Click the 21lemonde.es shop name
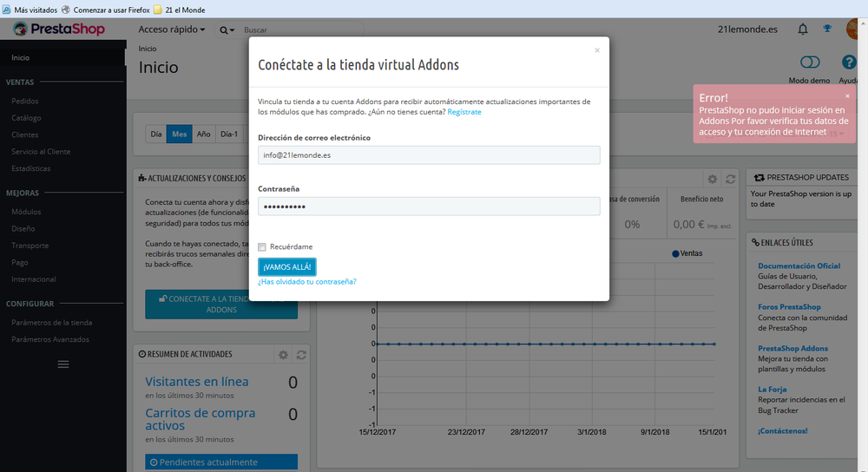 (x=747, y=29)
